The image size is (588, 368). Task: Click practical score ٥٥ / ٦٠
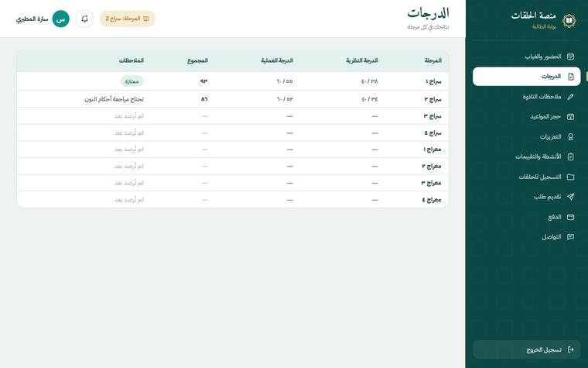pyautogui.click(x=285, y=81)
